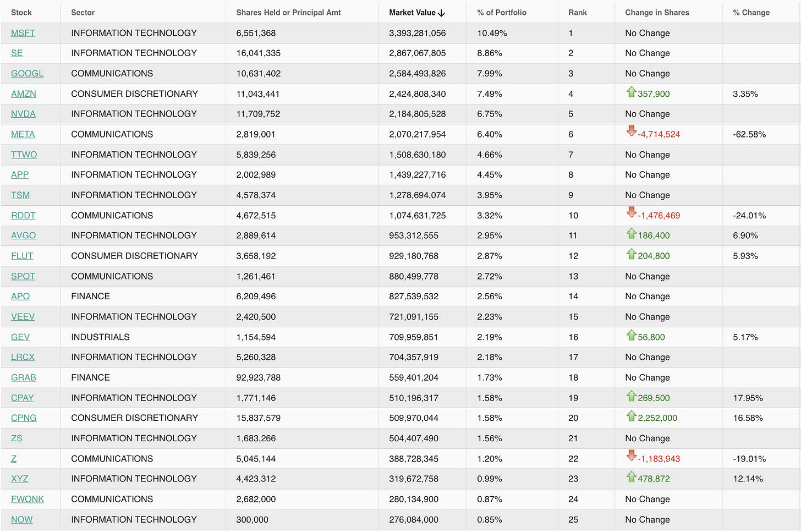The width and height of the screenshot is (801, 532).
Task: Click the red down arrow in META row
Action: (631, 131)
